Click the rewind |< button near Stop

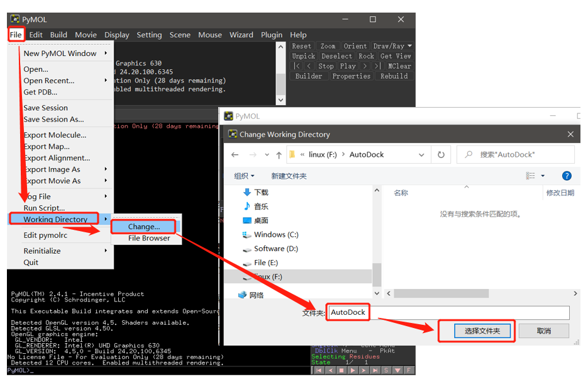297,66
